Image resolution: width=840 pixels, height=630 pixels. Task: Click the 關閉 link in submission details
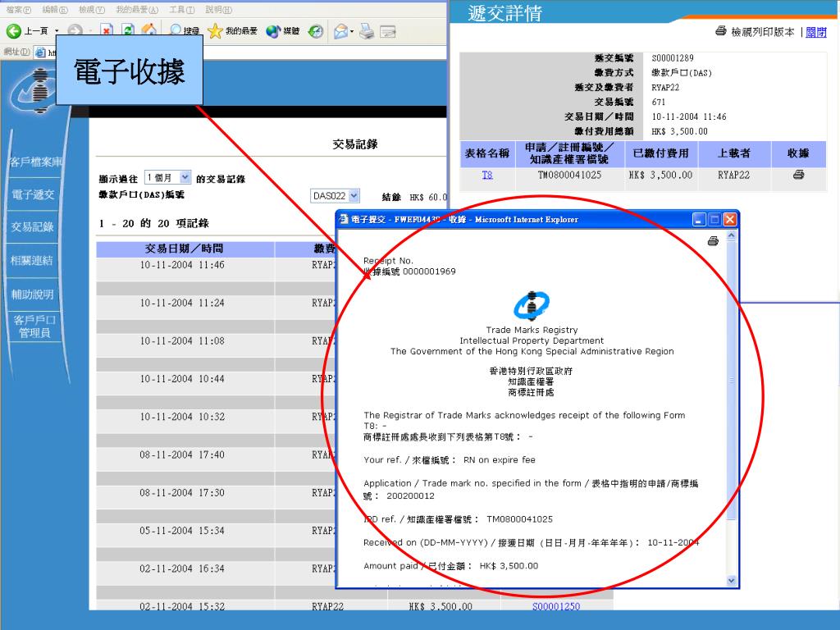(x=816, y=32)
